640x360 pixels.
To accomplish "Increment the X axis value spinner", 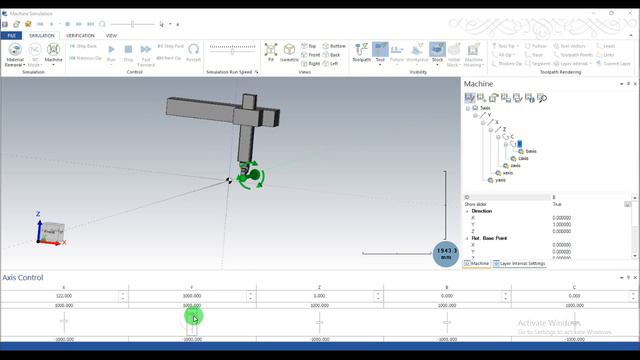I will (123, 293).
